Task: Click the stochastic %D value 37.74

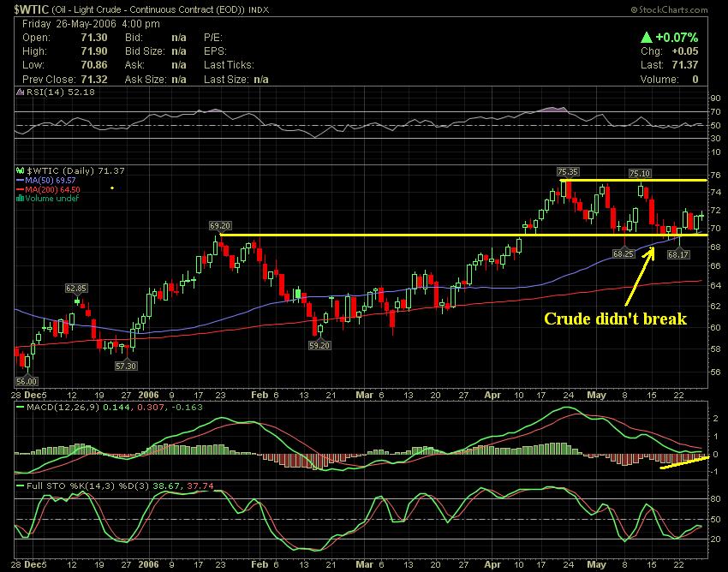Action: coord(200,486)
